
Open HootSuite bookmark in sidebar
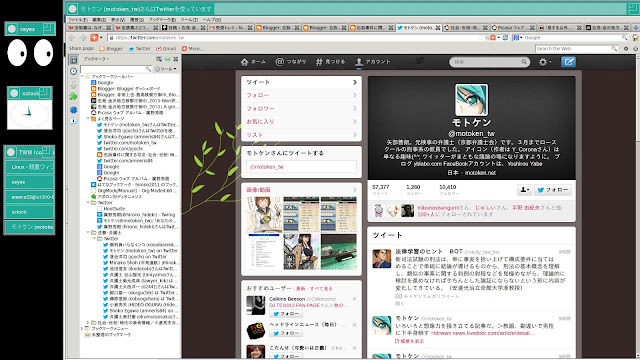tap(114, 209)
